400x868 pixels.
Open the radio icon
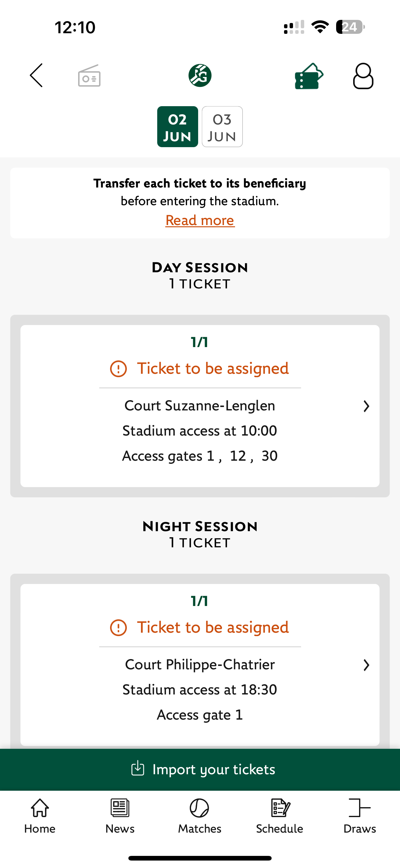click(89, 75)
